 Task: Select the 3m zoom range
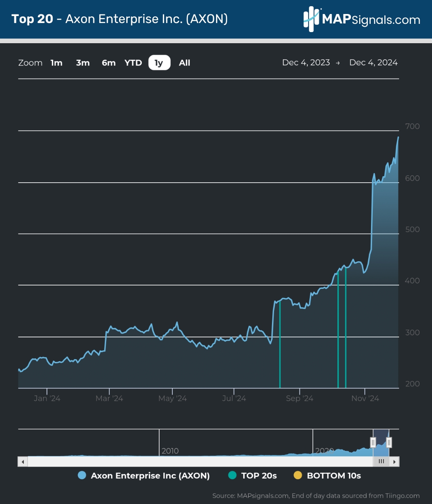click(83, 63)
